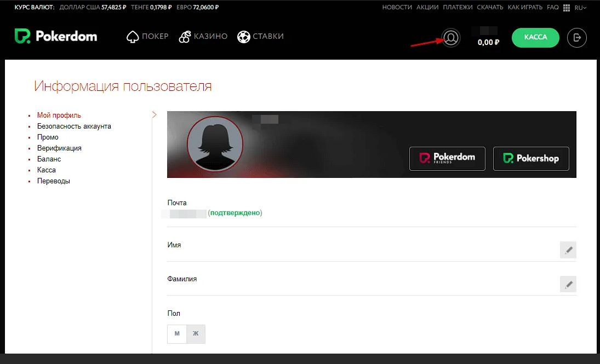Open the Casino section cherry icon

185,37
